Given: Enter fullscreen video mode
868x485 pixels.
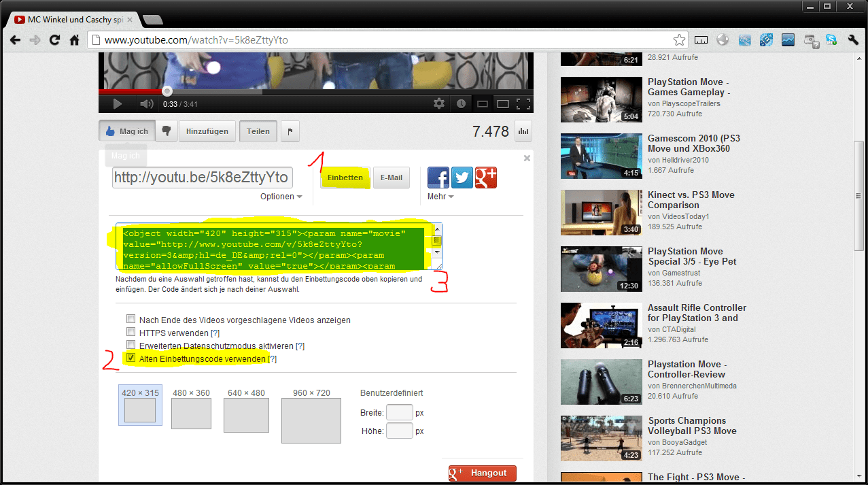Looking at the screenshot, I should point(523,104).
